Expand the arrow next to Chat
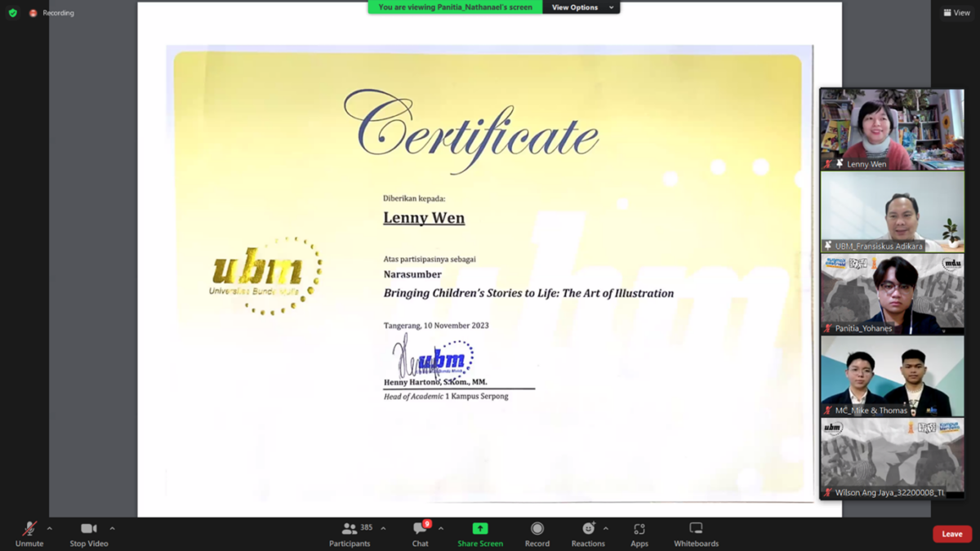This screenshot has width=980, height=551. point(441,528)
